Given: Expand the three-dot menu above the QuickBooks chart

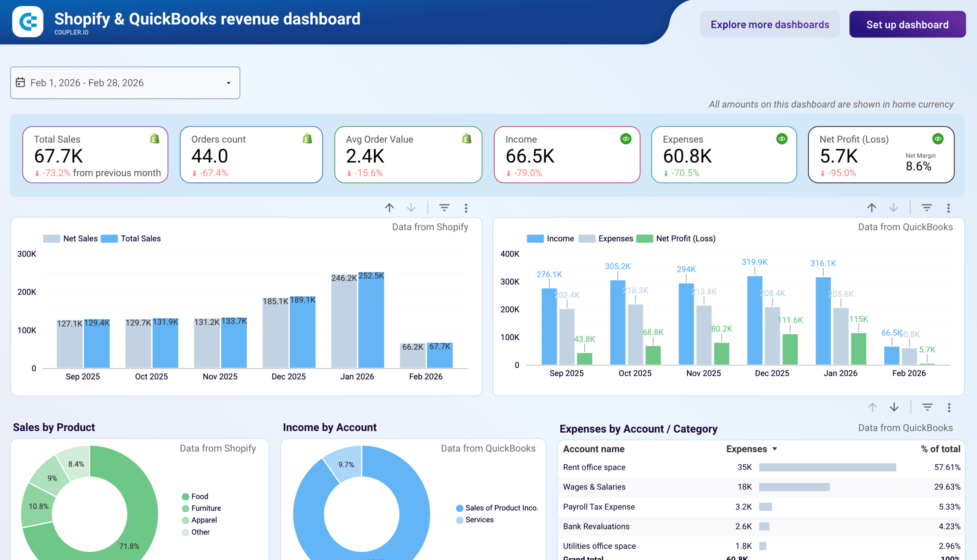Looking at the screenshot, I should (x=948, y=208).
